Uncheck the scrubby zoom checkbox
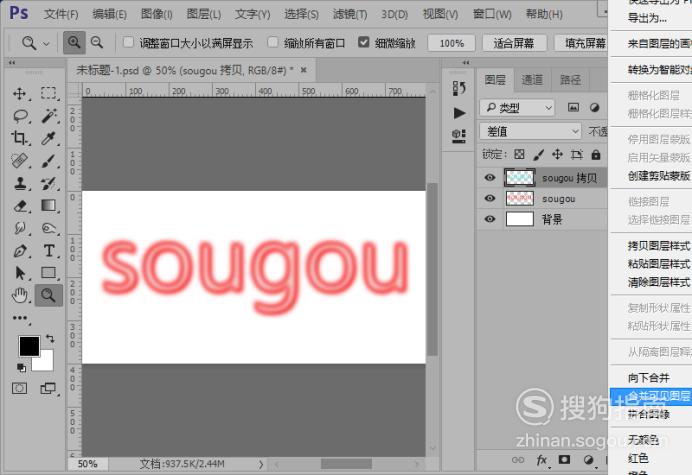Viewport: 692px width, 475px height. tap(364, 42)
